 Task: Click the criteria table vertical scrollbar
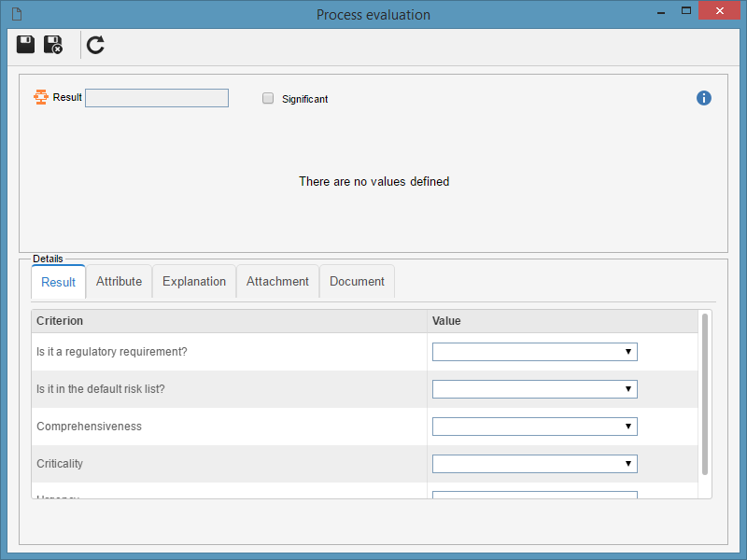click(705, 394)
